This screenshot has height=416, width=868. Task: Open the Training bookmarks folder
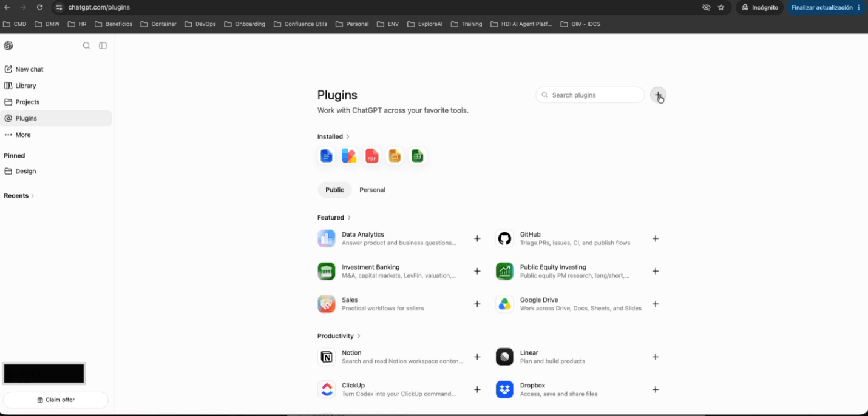pyautogui.click(x=466, y=24)
